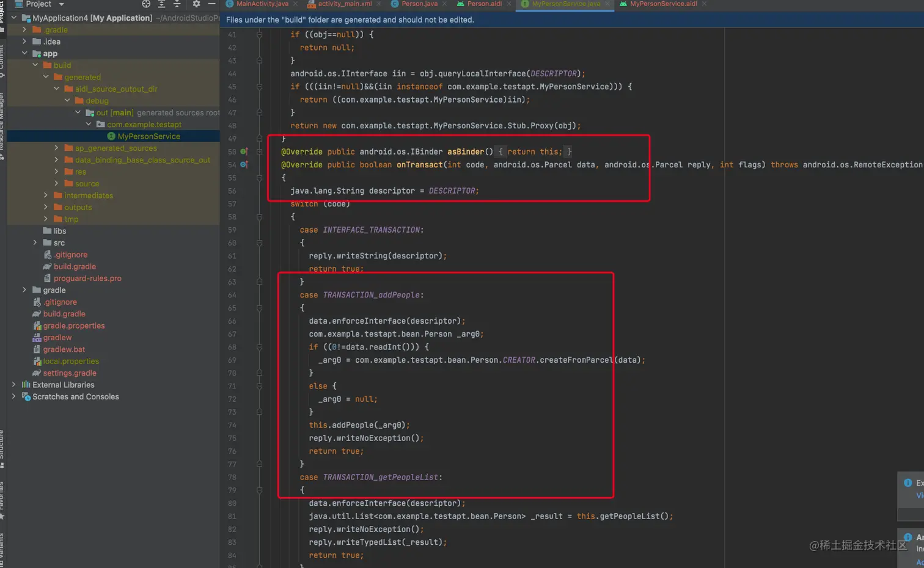
Task: Collapse the debug folder
Action: point(67,100)
